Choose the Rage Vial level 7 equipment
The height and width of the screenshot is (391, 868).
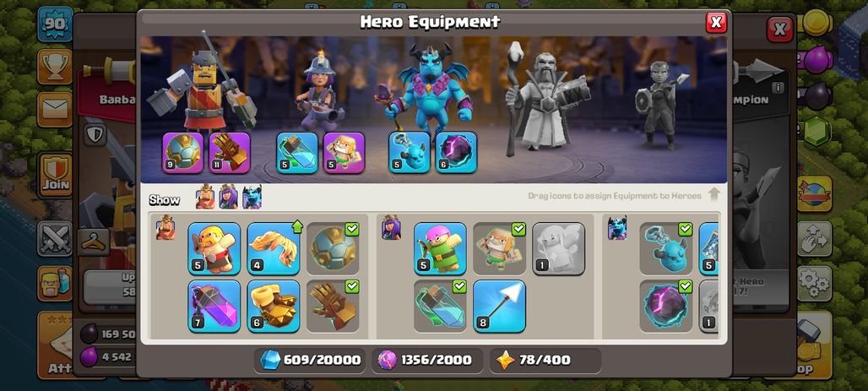[214, 306]
